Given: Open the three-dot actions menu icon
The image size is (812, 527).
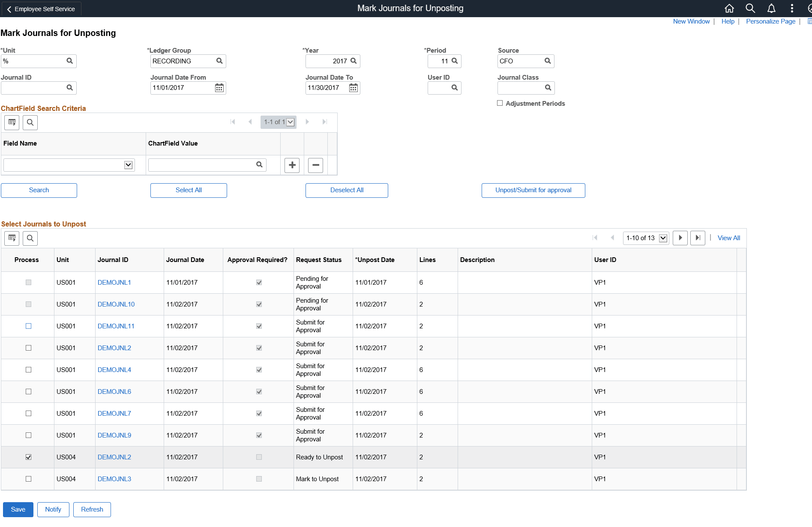Looking at the screenshot, I should (x=792, y=9).
